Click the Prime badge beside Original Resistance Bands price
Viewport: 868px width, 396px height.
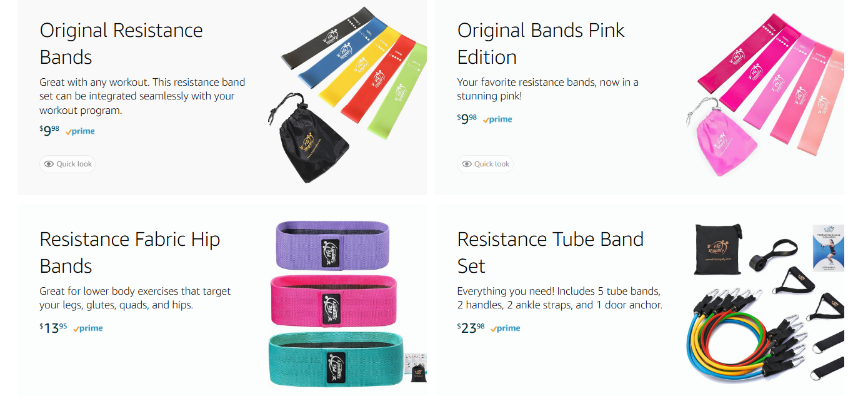[81, 131]
